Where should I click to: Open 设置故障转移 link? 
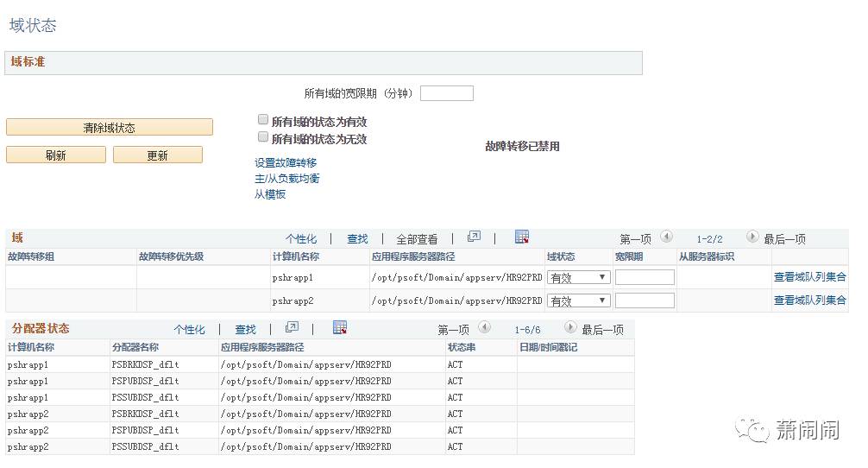point(286,163)
